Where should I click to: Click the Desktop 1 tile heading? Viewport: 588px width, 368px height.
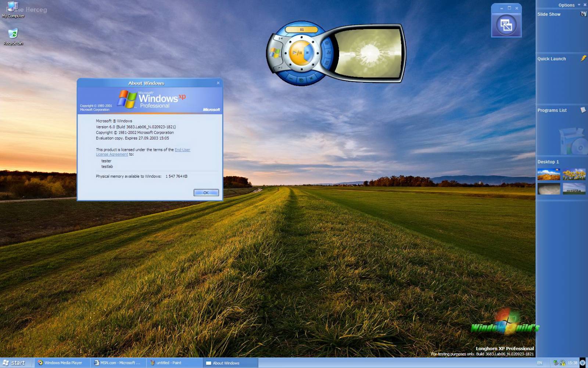pyautogui.click(x=548, y=162)
